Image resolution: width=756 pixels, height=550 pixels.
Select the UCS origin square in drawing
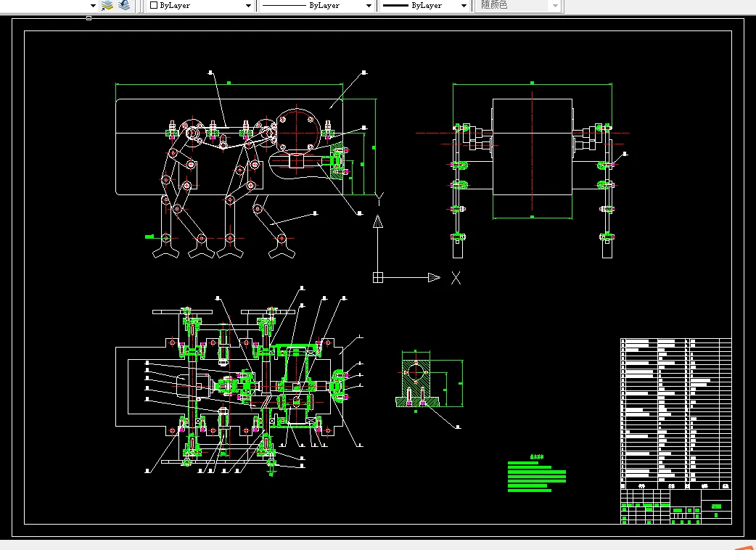[x=377, y=278]
